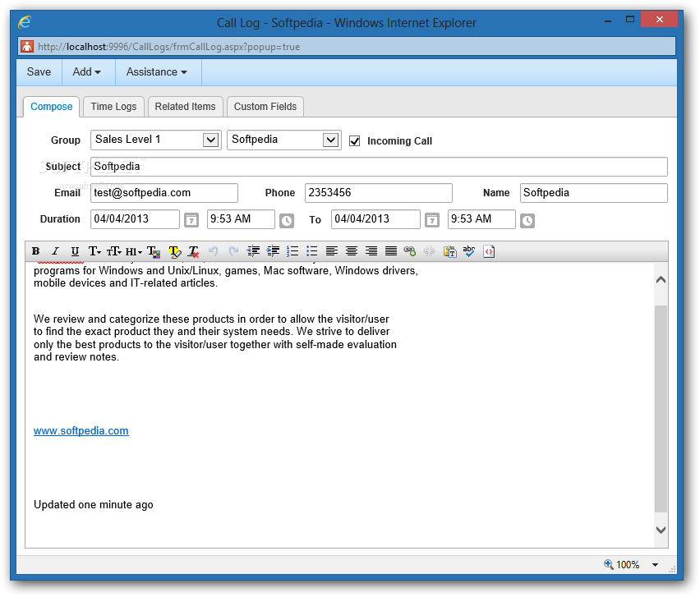Paste as plain text

(449, 251)
